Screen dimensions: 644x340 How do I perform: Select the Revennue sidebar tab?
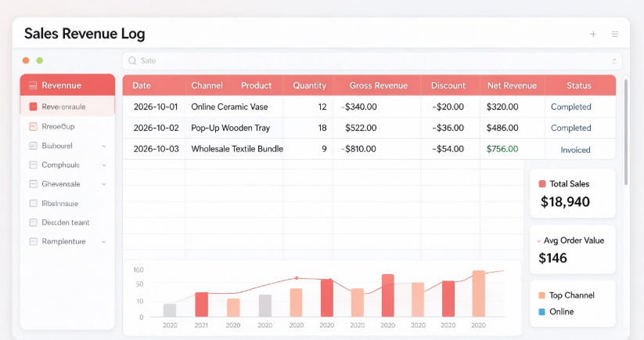coord(67,85)
